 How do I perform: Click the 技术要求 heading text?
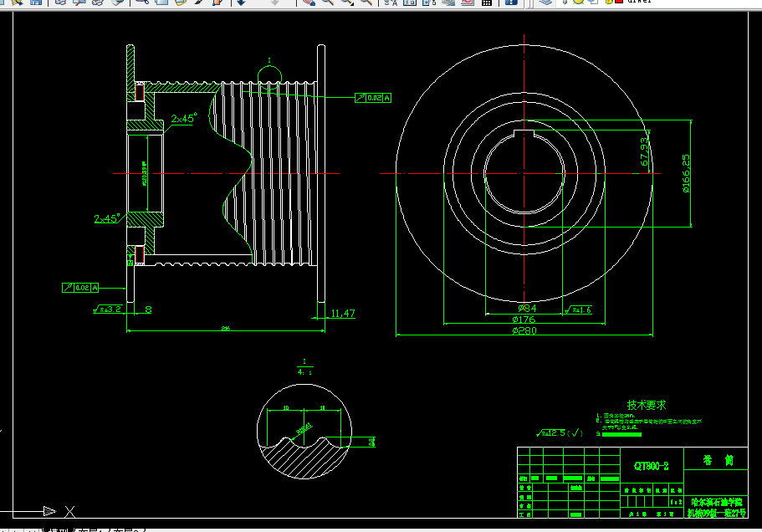(x=647, y=405)
